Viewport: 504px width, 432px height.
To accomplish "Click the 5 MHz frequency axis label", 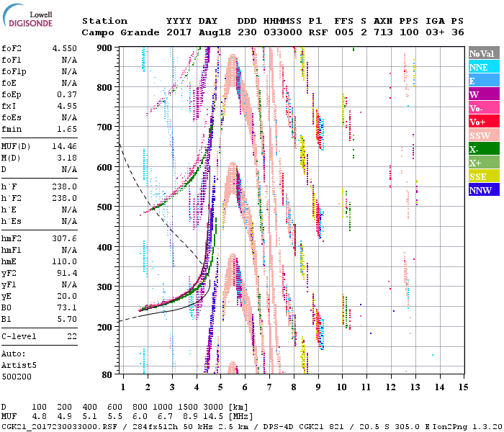I will click(220, 387).
